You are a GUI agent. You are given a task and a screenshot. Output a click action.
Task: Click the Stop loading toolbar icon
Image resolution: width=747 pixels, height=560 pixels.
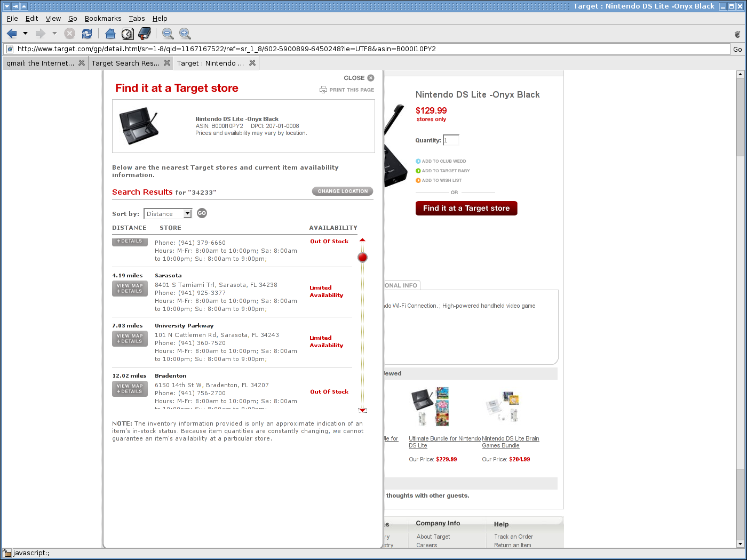click(69, 34)
